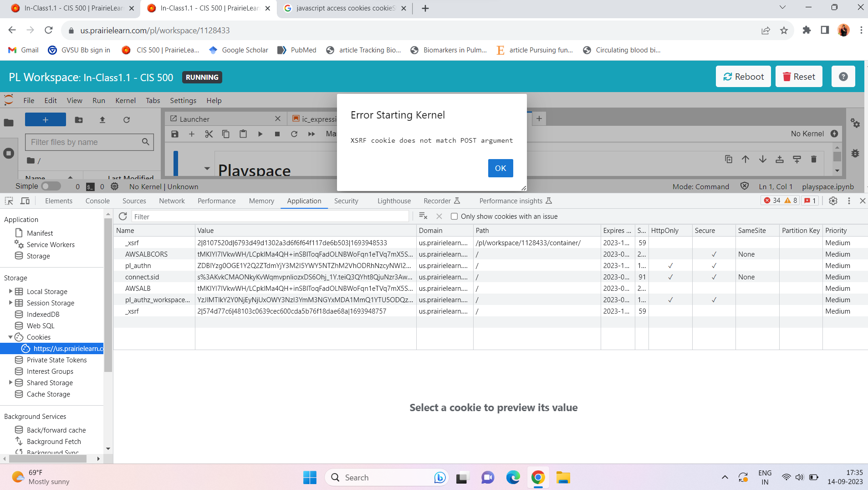Cut selected cells with the scissors icon
Screen dimensions: 868x490
[x=209, y=134]
